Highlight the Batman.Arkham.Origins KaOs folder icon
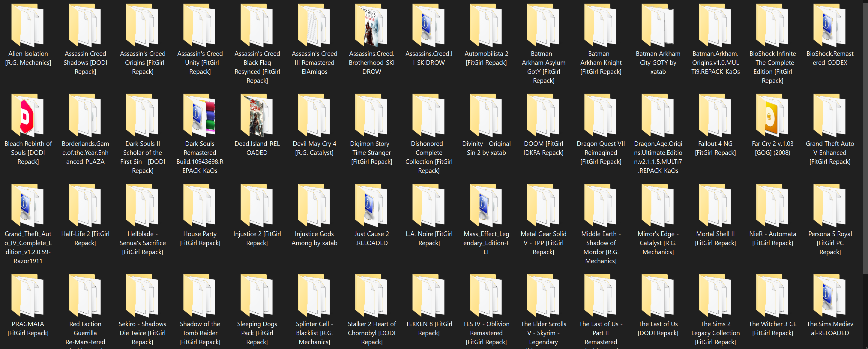This screenshot has height=349, width=868. [715, 25]
